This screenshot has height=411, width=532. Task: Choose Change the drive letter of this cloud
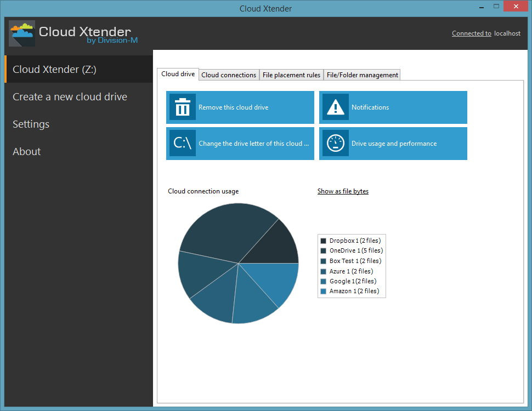tap(240, 144)
